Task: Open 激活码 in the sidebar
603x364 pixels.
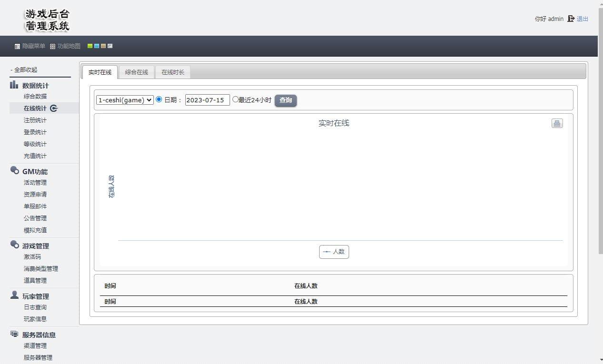Action: point(32,257)
